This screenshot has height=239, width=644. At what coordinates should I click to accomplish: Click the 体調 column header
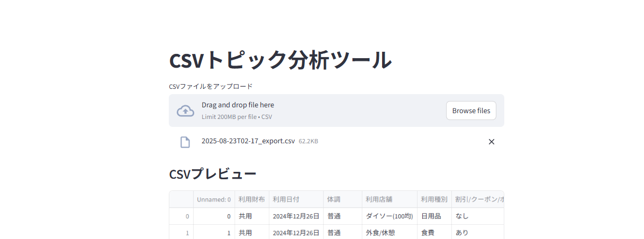(343, 199)
